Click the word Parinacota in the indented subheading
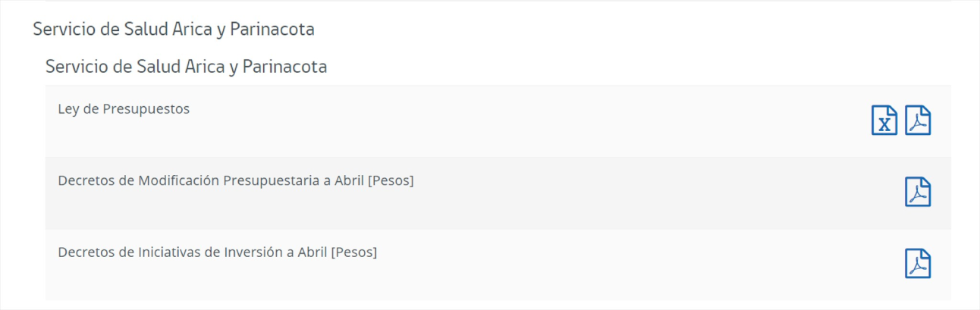The height and width of the screenshot is (310, 980). (x=284, y=67)
